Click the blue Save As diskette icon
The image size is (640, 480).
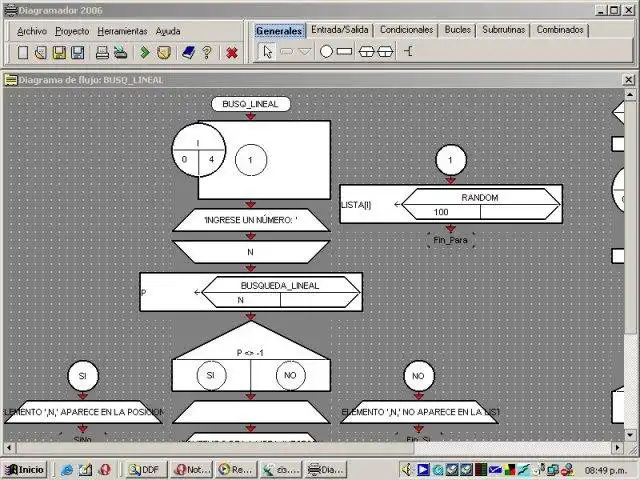[x=78, y=53]
